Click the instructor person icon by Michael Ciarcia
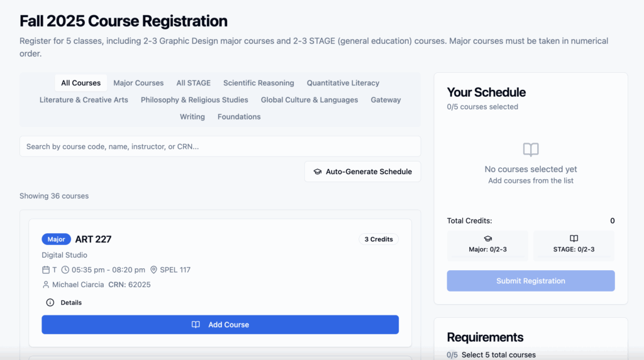The width and height of the screenshot is (644, 360). coord(45,285)
